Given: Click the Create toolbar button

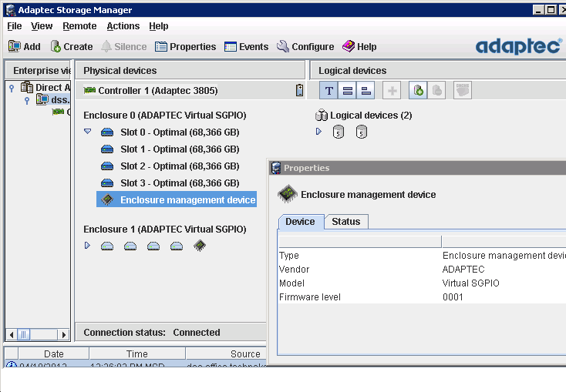Looking at the screenshot, I should [72, 46].
